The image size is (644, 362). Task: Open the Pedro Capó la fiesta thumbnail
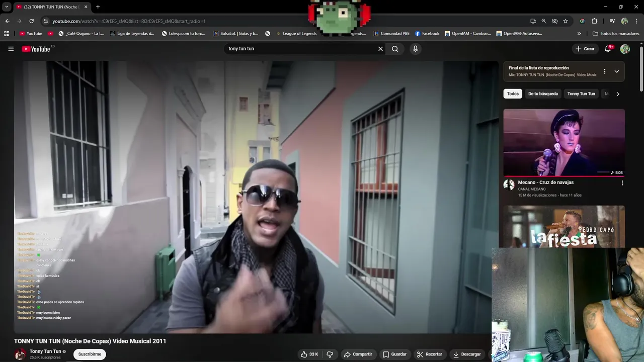pyautogui.click(x=564, y=226)
